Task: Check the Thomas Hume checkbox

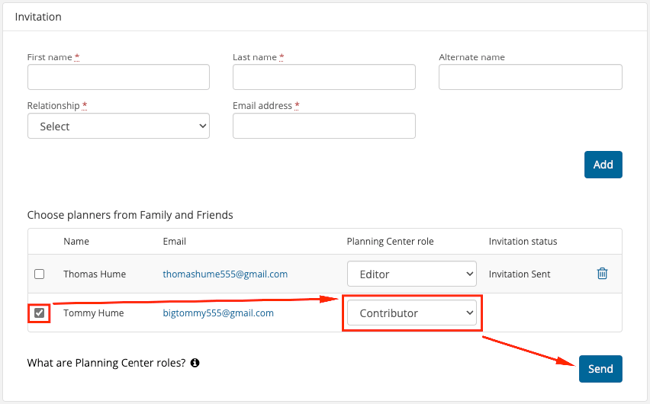Action: tap(39, 274)
